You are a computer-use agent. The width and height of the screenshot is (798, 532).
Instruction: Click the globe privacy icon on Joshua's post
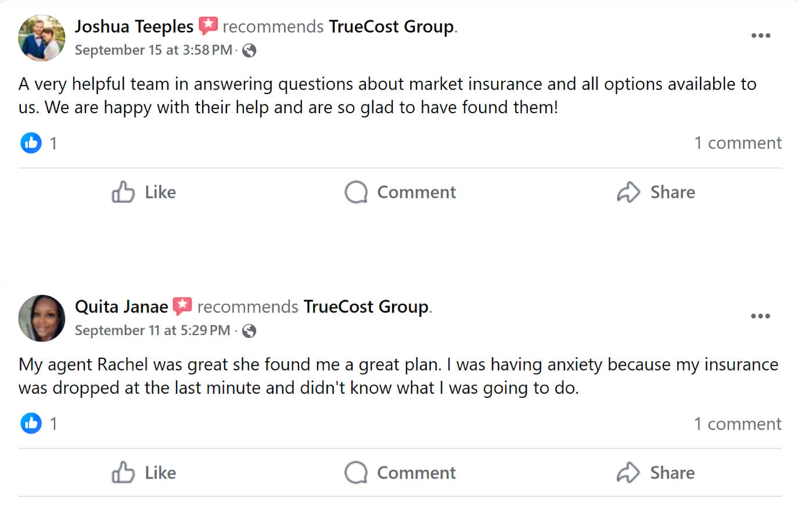[249, 51]
